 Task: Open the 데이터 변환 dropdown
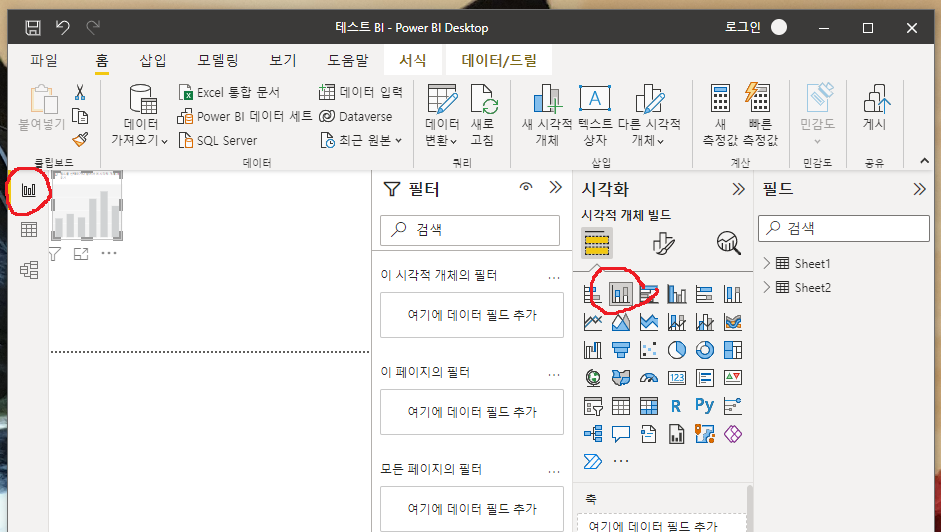pyautogui.click(x=442, y=115)
